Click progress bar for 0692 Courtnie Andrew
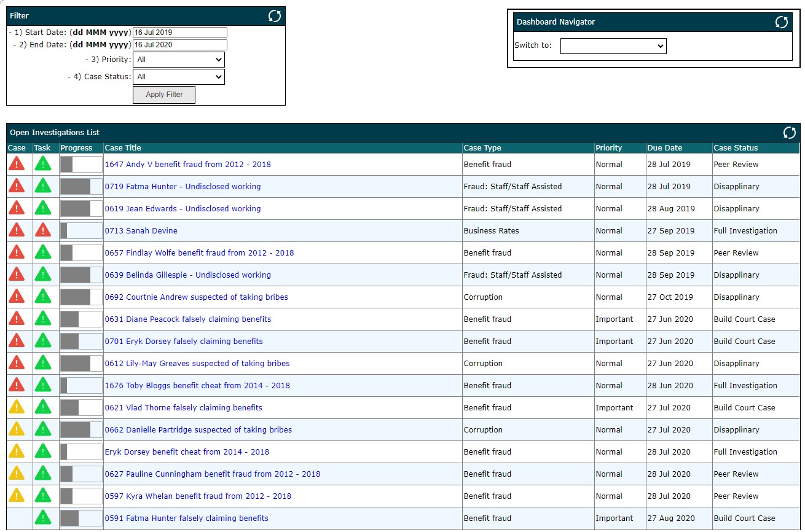 pyautogui.click(x=81, y=297)
